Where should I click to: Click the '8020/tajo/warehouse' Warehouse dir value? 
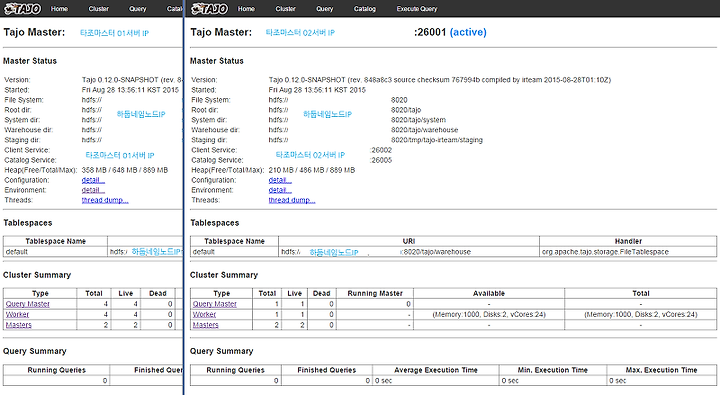pos(425,130)
